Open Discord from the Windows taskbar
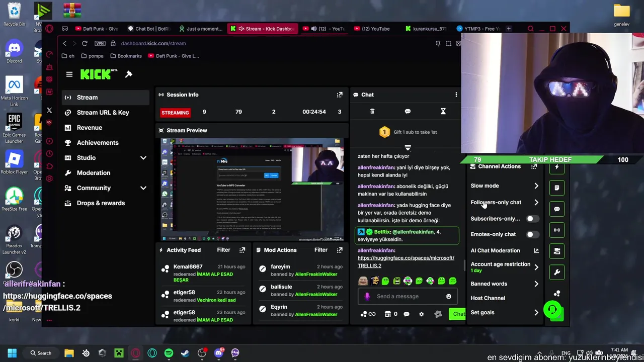The height and width of the screenshot is (362, 644). click(218, 353)
